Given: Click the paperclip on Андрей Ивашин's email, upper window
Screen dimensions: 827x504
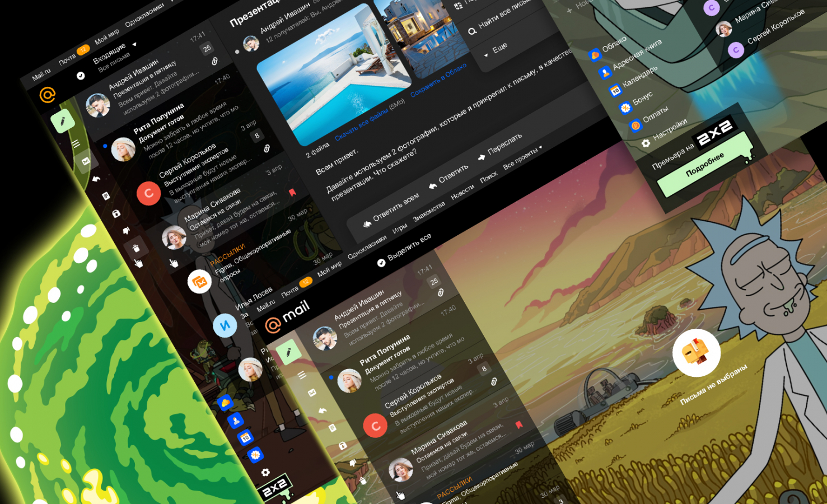Looking at the screenshot, I should point(214,62).
